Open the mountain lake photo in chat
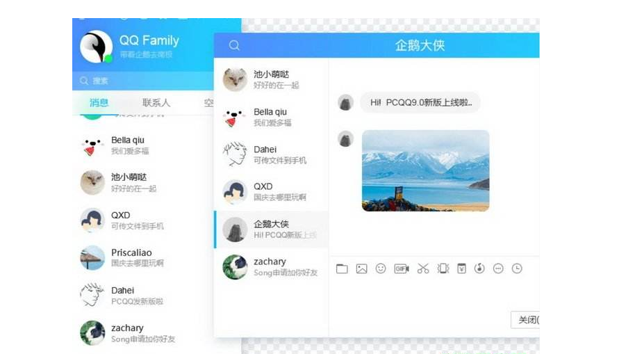Viewport: 644px width, 354px height. point(425,170)
